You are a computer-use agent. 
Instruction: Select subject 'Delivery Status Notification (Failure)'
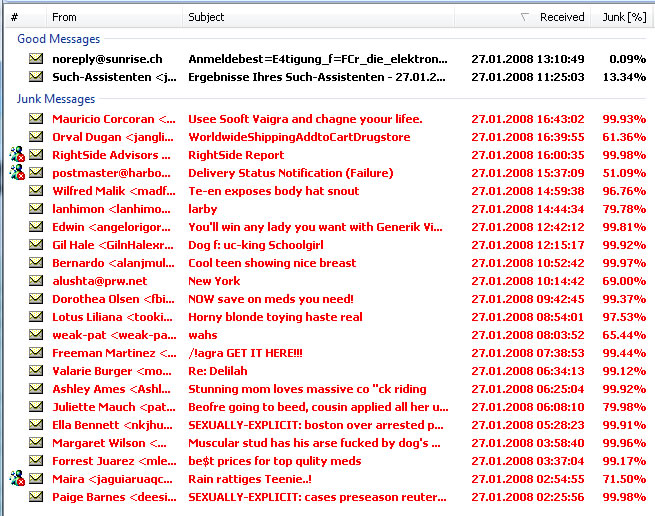click(291, 173)
